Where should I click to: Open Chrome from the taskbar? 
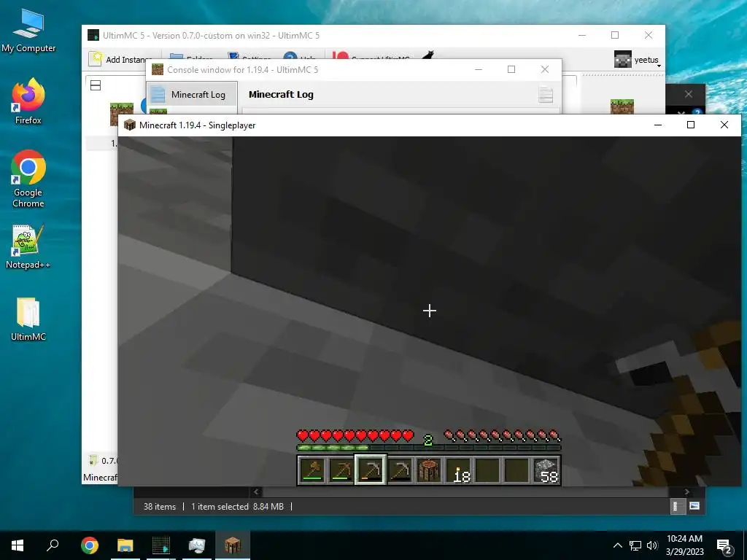pyautogui.click(x=90, y=545)
